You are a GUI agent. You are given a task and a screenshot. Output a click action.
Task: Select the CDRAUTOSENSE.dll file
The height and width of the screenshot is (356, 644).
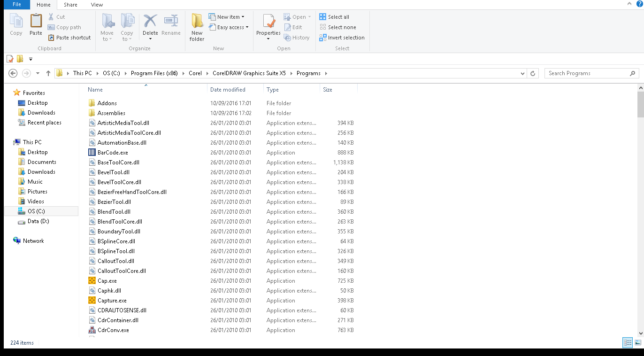click(122, 310)
